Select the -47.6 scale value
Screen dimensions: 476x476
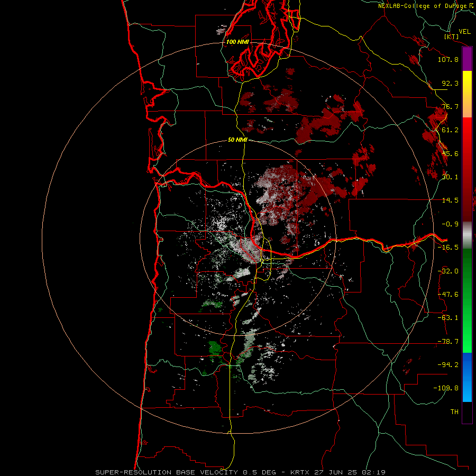tap(448, 295)
